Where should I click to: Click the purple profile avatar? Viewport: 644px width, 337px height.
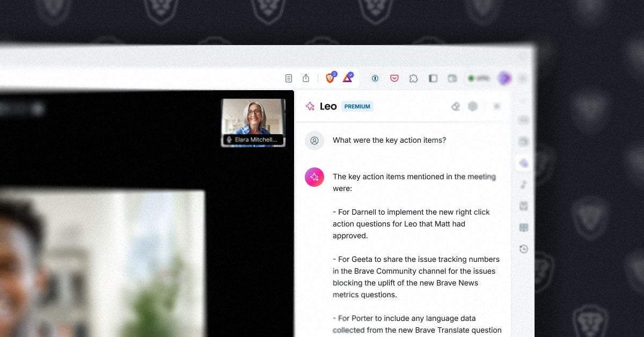[504, 78]
